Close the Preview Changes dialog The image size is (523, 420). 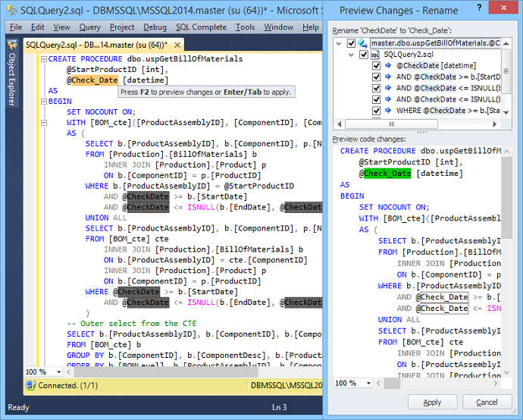[503, 8]
